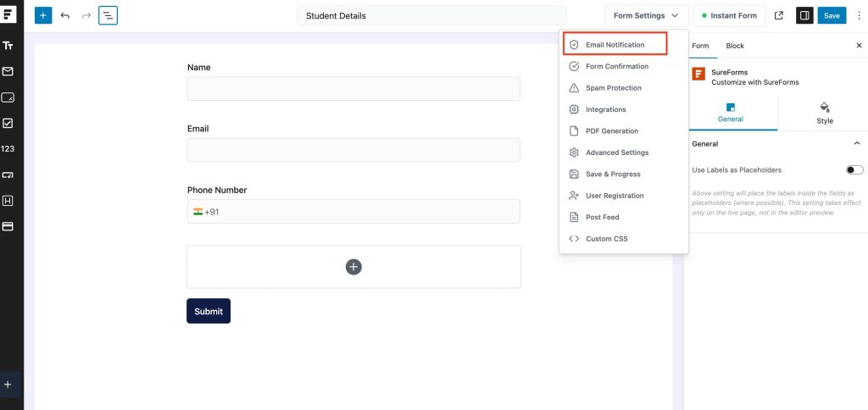
Task: Open the document overview list view
Action: tap(108, 15)
